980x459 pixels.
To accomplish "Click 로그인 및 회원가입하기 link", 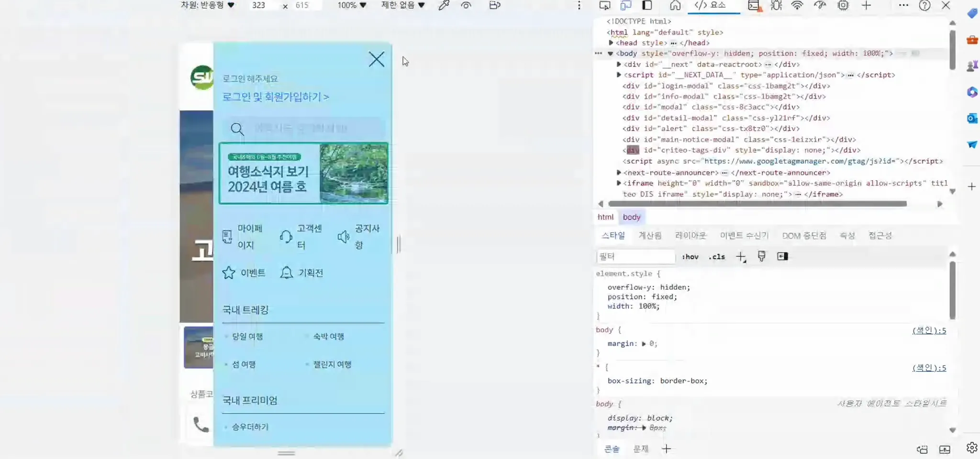I will point(276,97).
